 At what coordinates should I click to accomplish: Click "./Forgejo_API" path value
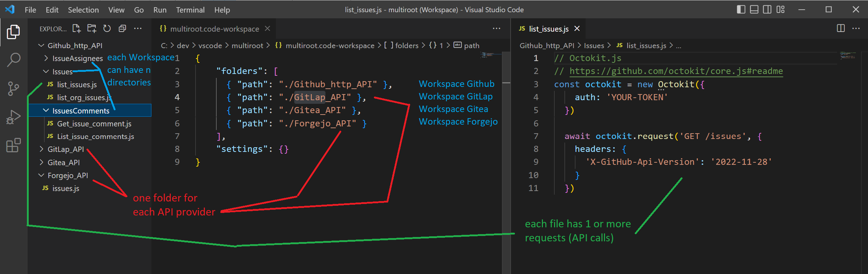(x=318, y=124)
